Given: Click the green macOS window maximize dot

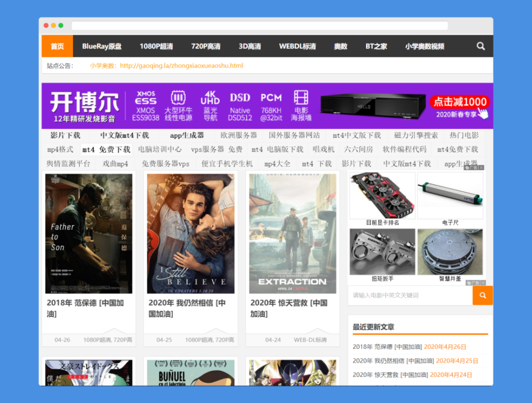Looking at the screenshot, I should click(x=61, y=26).
